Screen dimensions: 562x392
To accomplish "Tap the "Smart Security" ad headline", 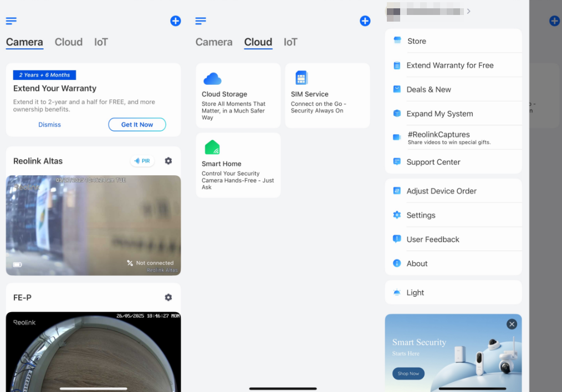I will tap(419, 342).
